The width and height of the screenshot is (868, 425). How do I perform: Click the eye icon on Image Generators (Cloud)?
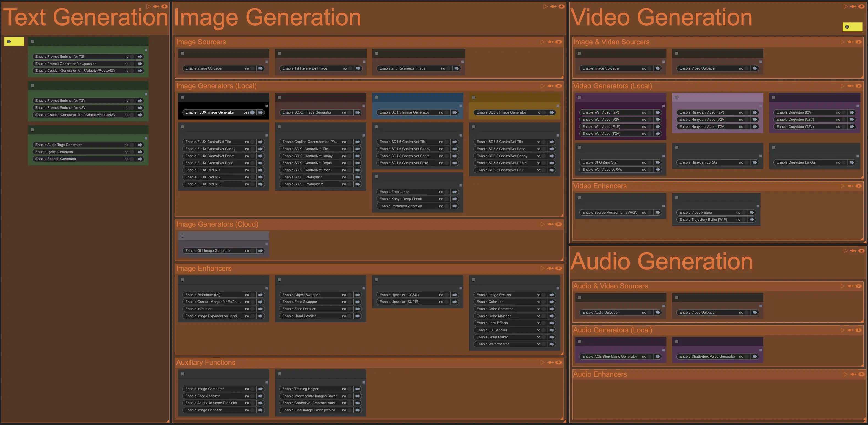pos(558,224)
